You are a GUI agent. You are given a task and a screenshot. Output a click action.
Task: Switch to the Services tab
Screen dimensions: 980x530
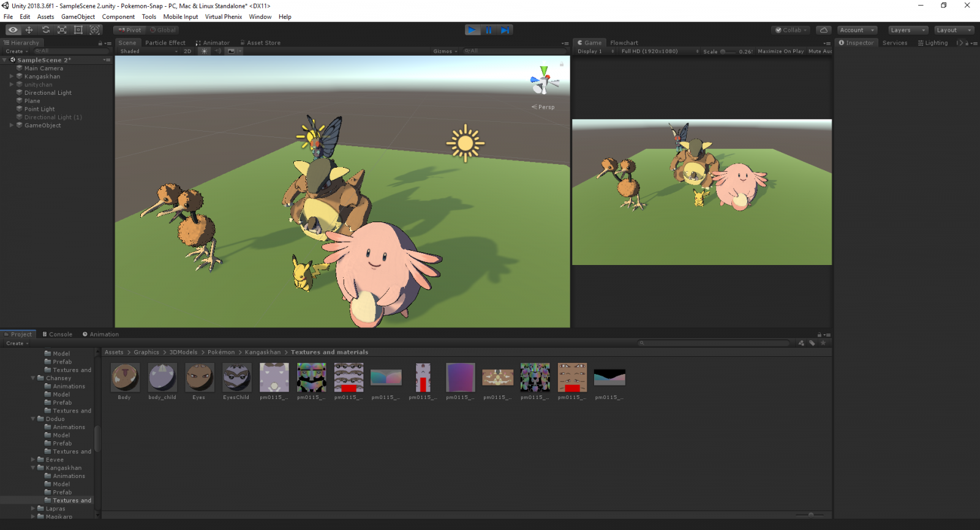(895, 43)
